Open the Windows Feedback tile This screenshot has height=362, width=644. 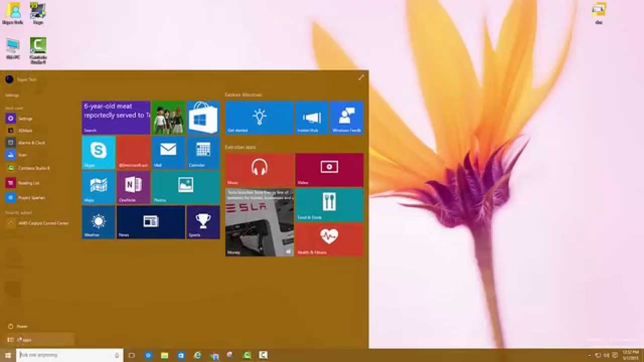tap(347, 118)
